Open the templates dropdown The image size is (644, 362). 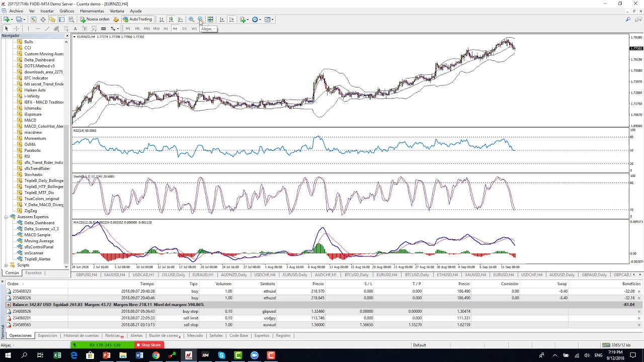(269, 20)
